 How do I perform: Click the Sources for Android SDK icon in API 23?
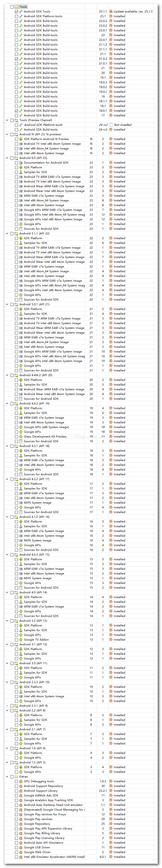coord(21,229)
